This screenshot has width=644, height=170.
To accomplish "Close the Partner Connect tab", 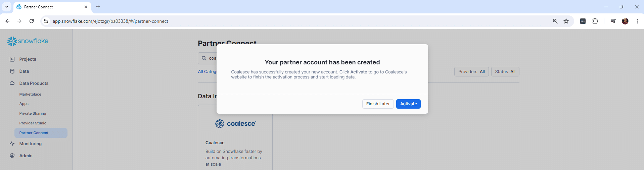I will point(86,7).
